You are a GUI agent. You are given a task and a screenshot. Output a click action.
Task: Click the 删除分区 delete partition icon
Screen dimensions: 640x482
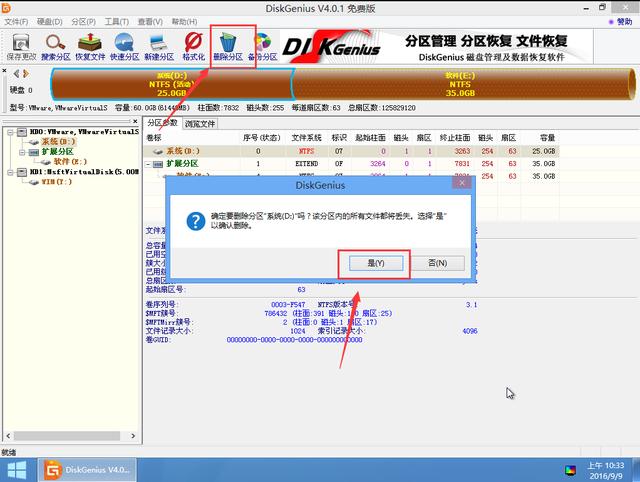(x=228, y=47)
